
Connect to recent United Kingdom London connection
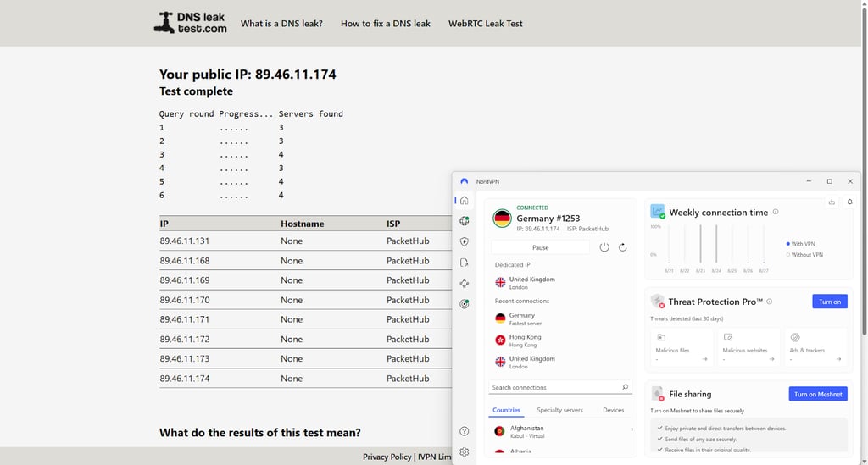tap(559, 362)
